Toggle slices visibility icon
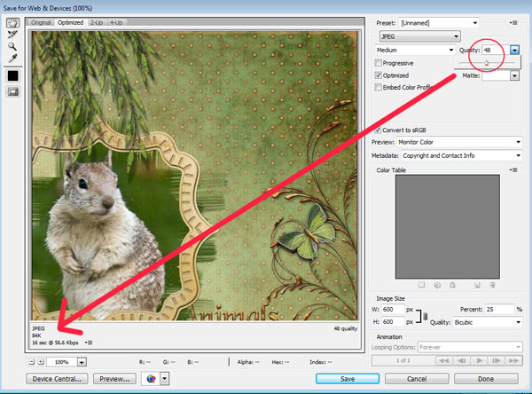This screenshot has width=532, height=394. point(12,92)
